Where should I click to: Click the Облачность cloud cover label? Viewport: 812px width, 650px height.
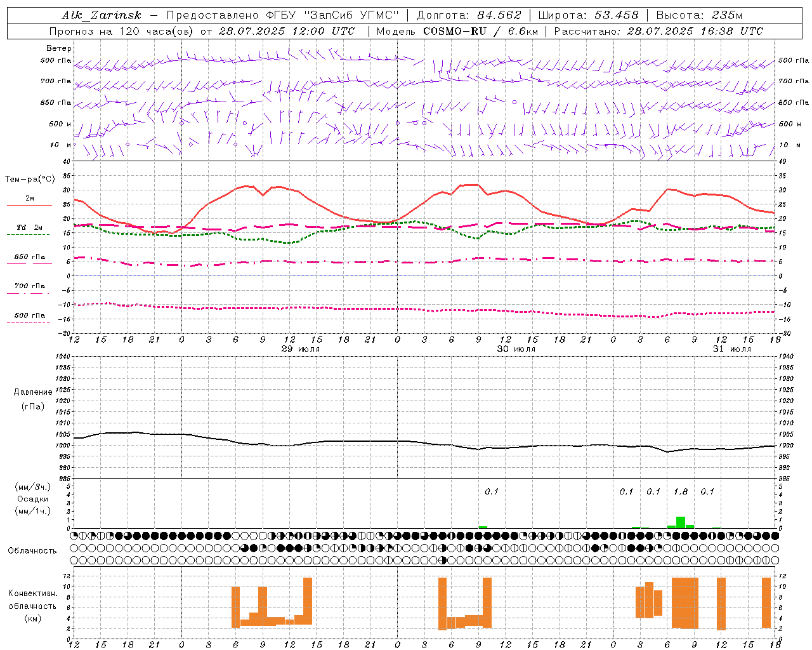coord(32,551)
